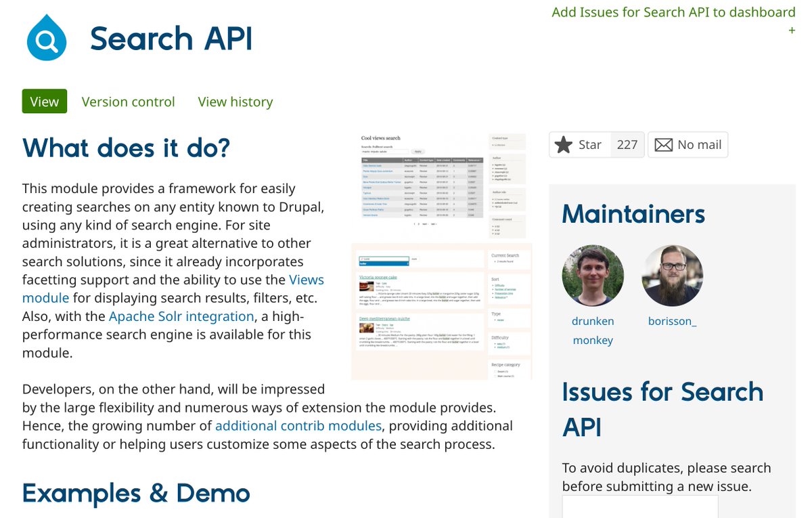Add Issues for Search API to dashboard
The width and height of the screenshot is (812, 518).
[x=673, y=12]
